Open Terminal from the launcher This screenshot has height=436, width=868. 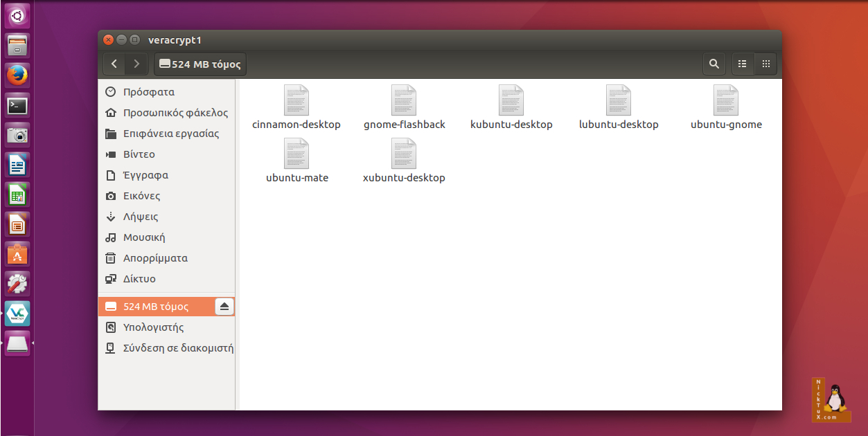click(17, 105)
